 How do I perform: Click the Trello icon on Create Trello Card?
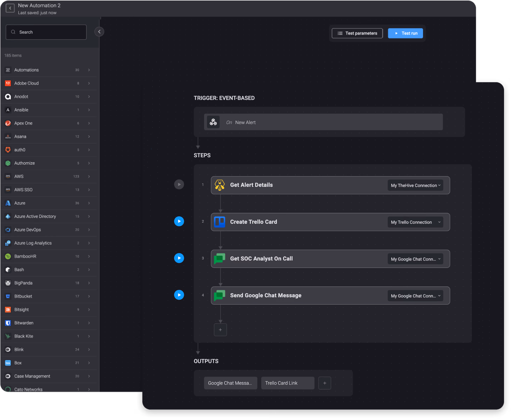pyautogui.click(x=220, y=222)
